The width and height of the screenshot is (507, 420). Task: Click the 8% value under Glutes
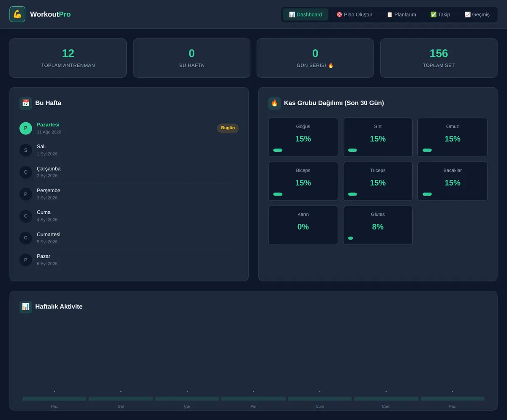point(378,227)
